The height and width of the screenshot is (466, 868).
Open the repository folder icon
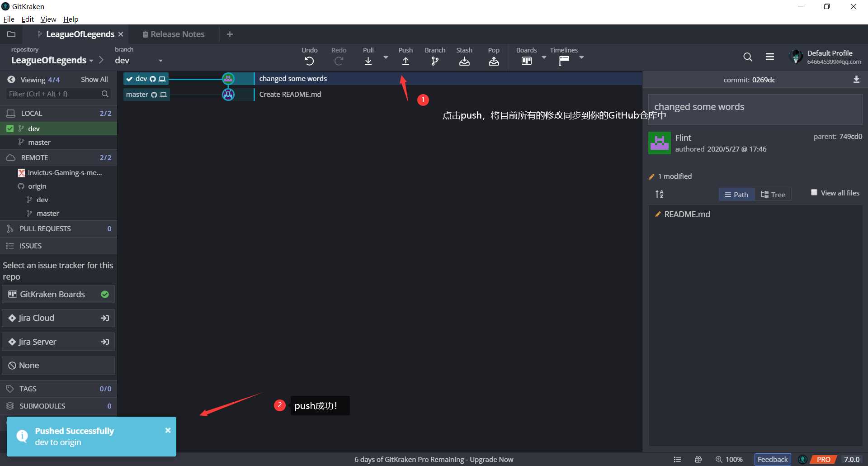[11, 34]
